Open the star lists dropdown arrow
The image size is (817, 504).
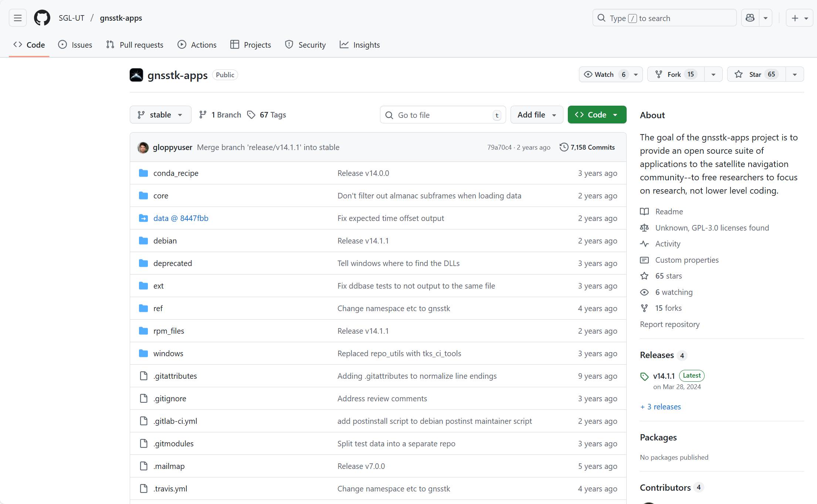pyautogui.click(x=794, y=74)
